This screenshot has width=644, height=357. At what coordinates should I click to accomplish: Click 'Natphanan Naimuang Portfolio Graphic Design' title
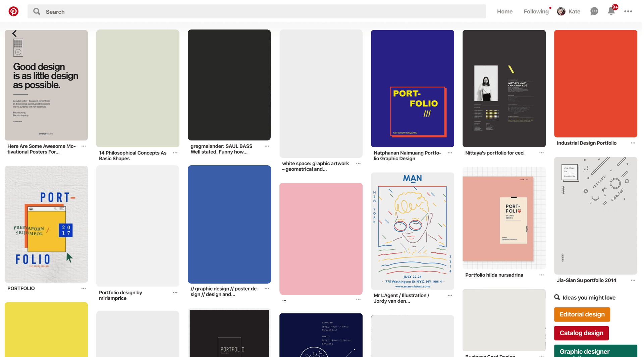point(407,156)
